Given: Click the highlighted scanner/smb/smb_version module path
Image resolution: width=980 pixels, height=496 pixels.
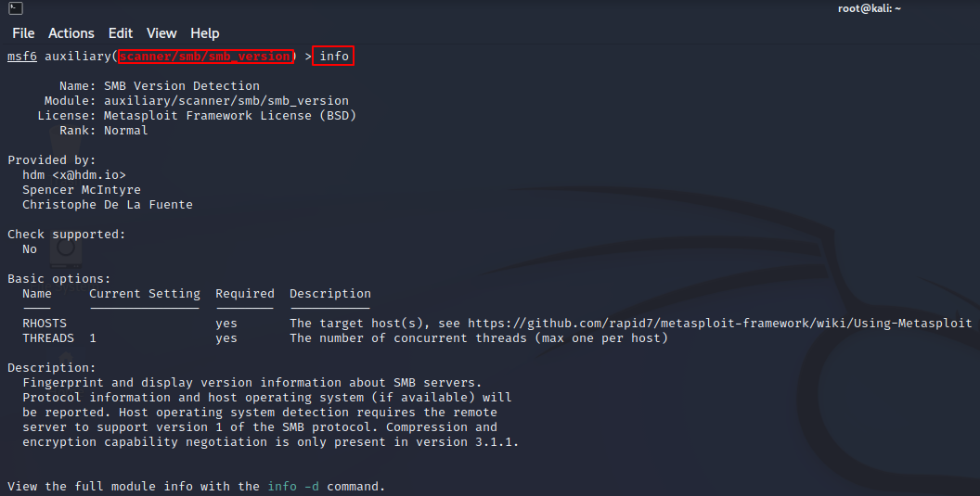Looking at the screenshot, I should coord(206,57).
